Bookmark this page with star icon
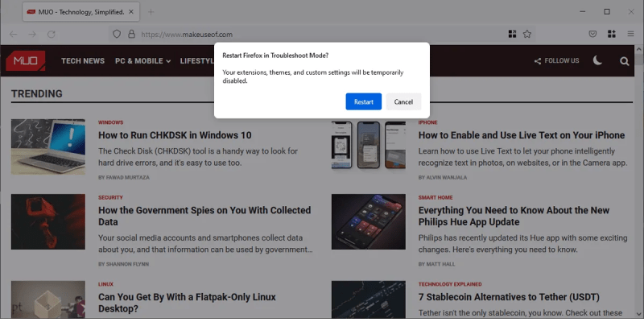The image size is (644, 322). tap(527, 34)
